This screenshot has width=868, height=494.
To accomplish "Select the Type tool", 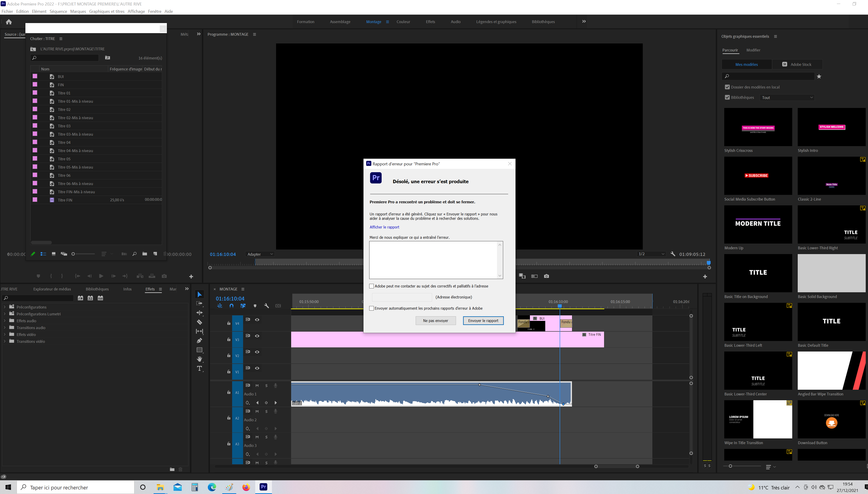I will click(199, 368).
